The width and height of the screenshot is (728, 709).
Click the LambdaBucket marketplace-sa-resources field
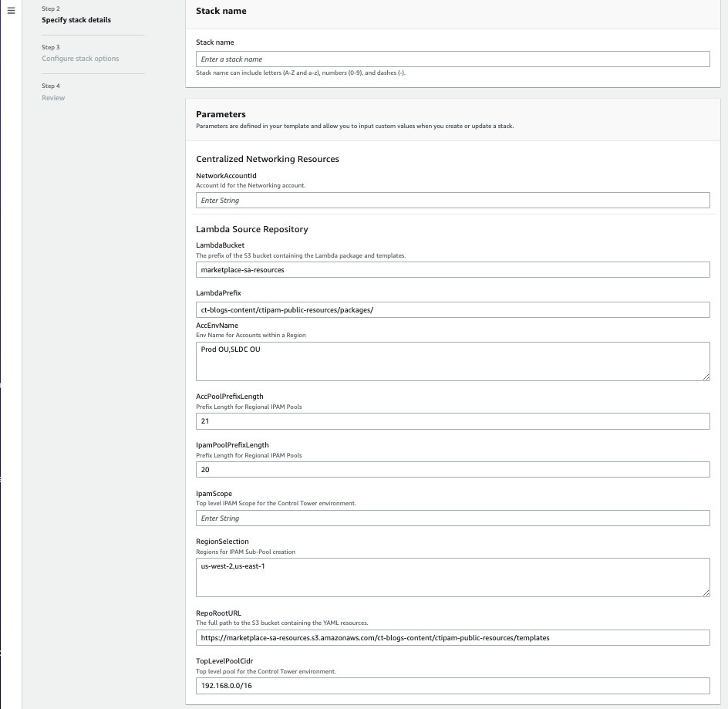[453, 269]
